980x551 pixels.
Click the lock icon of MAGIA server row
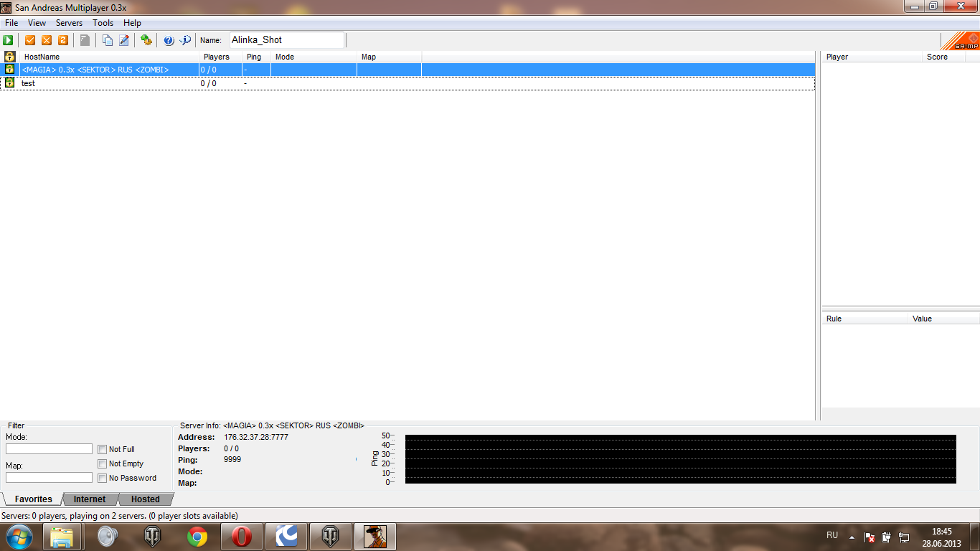point(9,70)
